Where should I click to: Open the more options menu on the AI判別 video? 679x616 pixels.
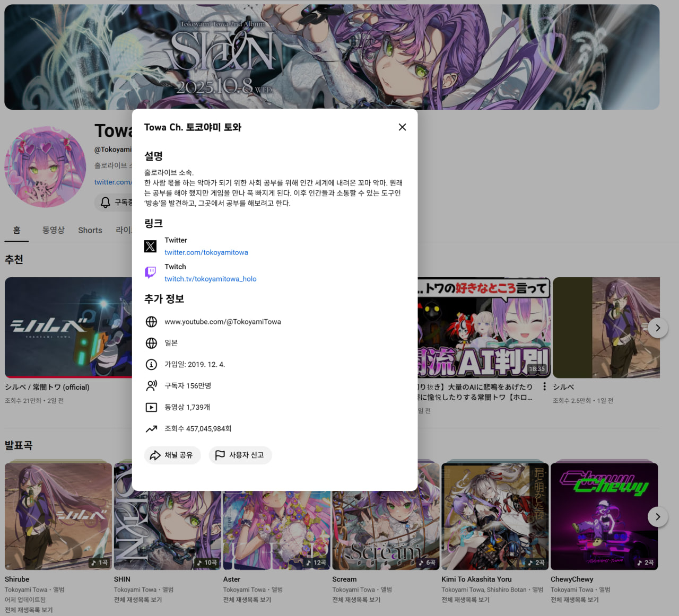click(544, 387)
